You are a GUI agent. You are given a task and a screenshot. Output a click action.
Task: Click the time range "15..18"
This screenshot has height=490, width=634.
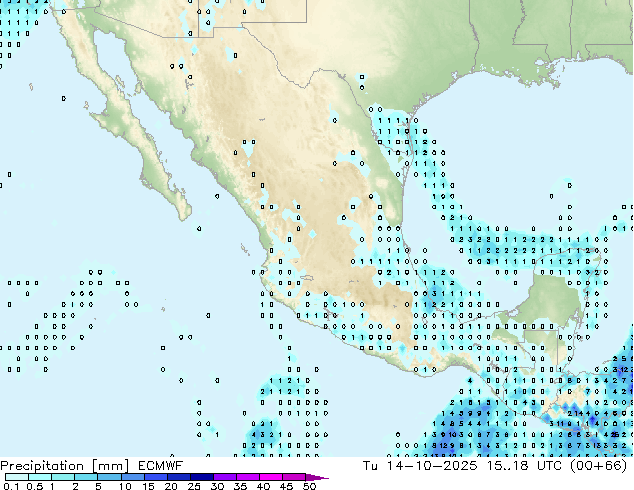pos(507,466)
